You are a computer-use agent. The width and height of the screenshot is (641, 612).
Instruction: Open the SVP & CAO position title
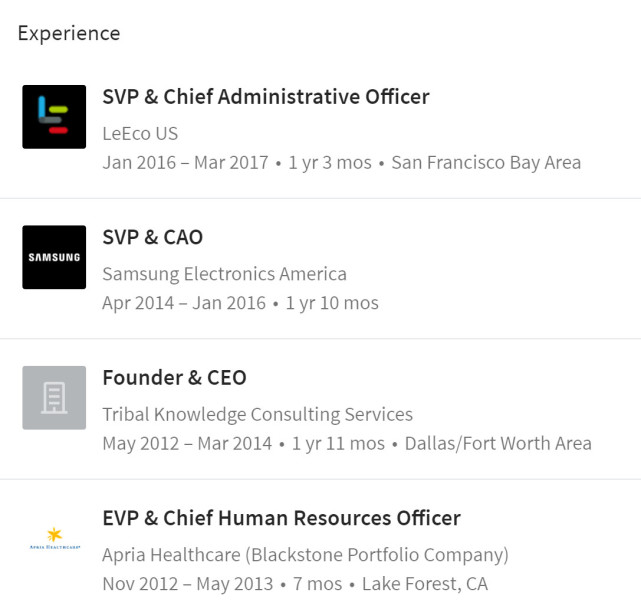coord(152,237)
